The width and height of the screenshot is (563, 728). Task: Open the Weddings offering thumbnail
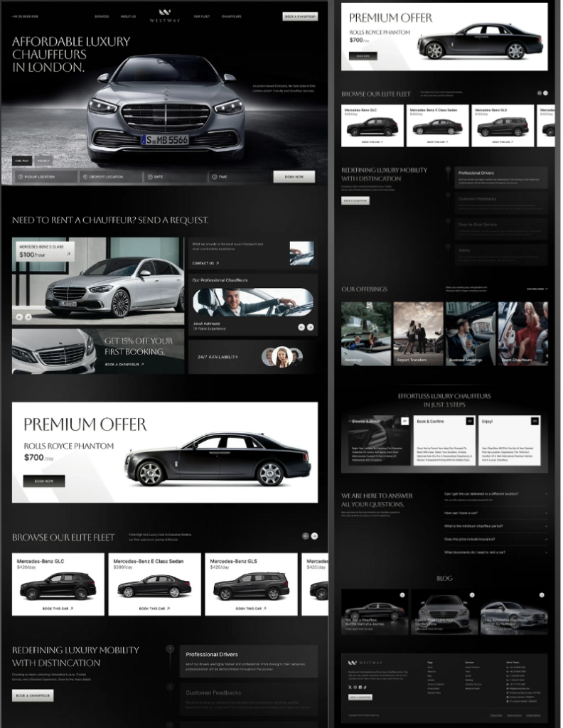366,334
